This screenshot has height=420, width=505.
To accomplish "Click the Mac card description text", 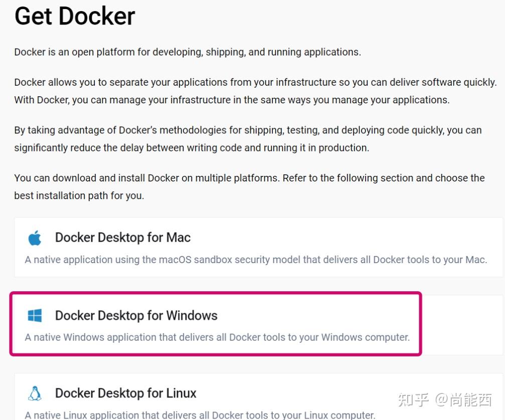I will point(256,260).
